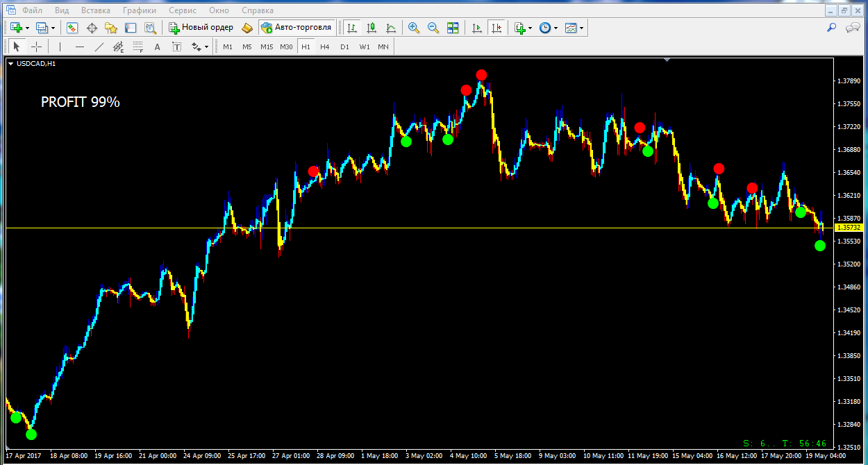Viewport: 868px width, 465px height.
Task: Click the search magnifier icon
Action: [831, 28]
